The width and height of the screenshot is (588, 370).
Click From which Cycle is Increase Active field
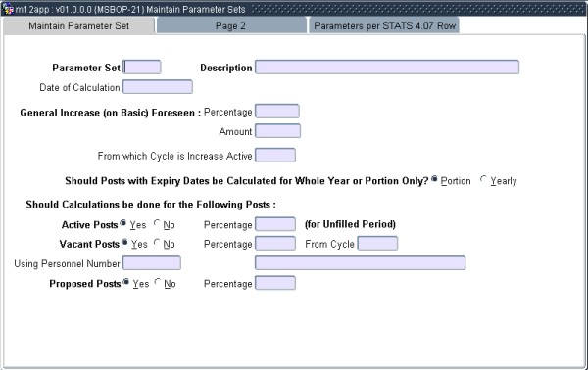(x=275, y=155)
